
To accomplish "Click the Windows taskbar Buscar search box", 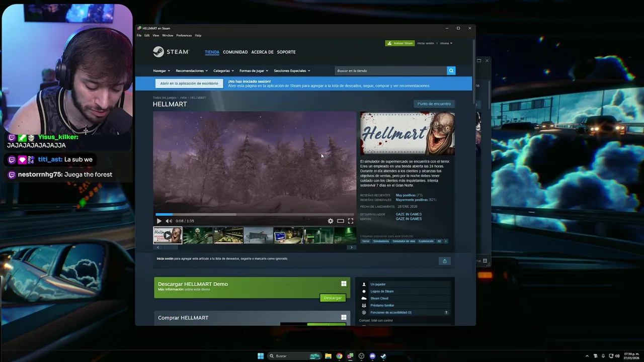I will click(294, 356).
